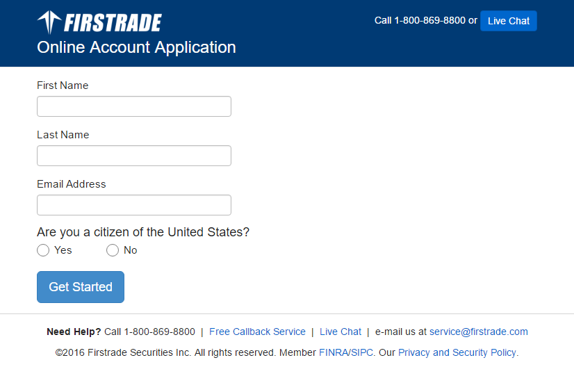Click the First Name field label
The width and height of the screenshot is (574, 392).
click(63, 85)
